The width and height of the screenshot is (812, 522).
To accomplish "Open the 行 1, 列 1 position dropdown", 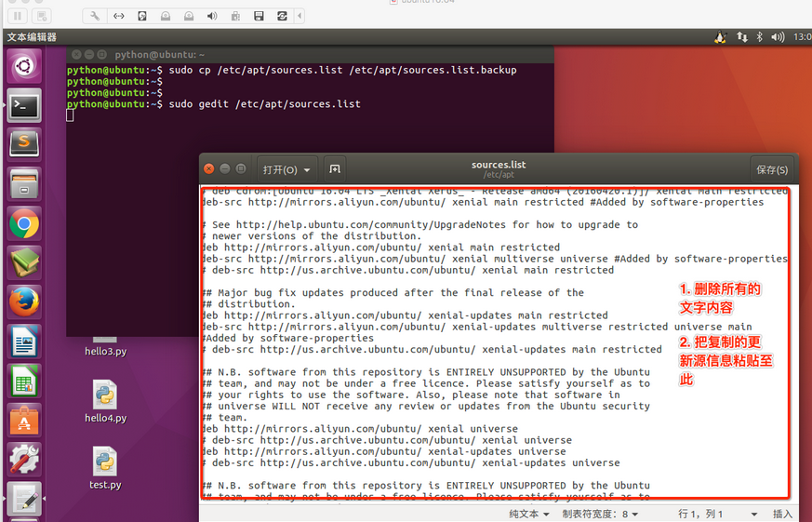I will (717, 514).
